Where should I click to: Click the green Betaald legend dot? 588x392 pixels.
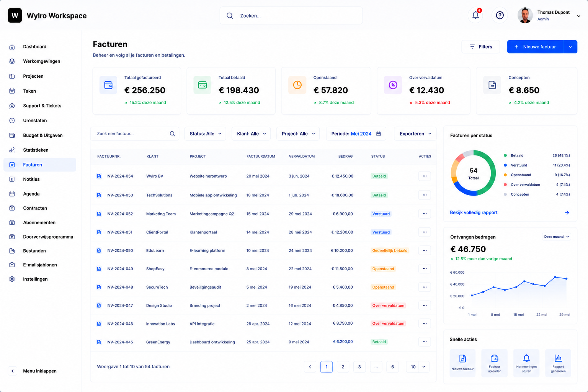point(505,155)
